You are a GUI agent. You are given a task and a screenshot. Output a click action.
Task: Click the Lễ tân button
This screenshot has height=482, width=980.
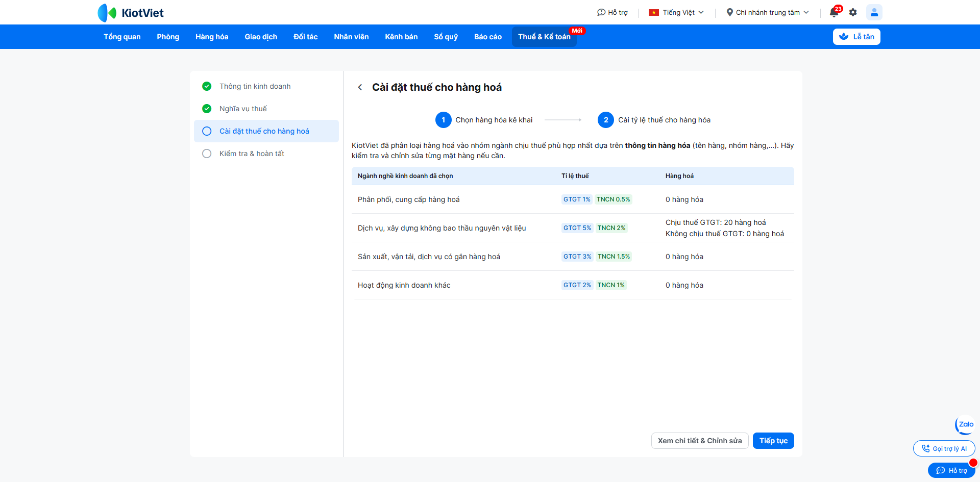pos(856,37)
